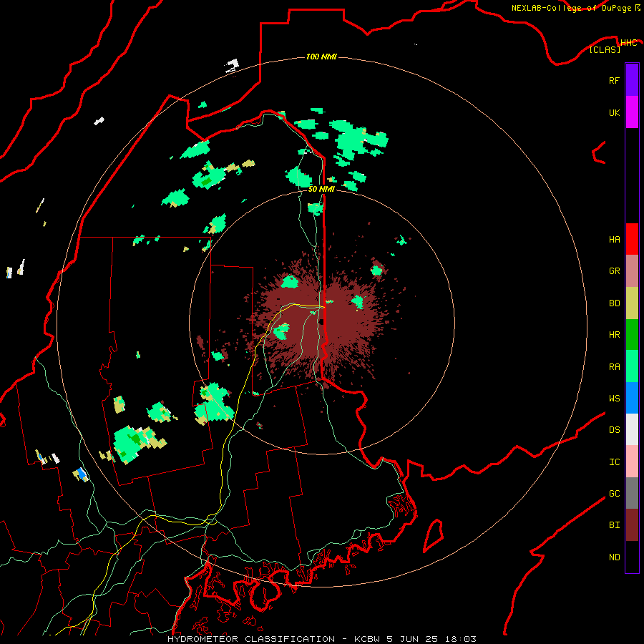Click the RF legend label
The width and height of the screenshot is (644, 644).
pyautogui.click(x=614, y=80)
